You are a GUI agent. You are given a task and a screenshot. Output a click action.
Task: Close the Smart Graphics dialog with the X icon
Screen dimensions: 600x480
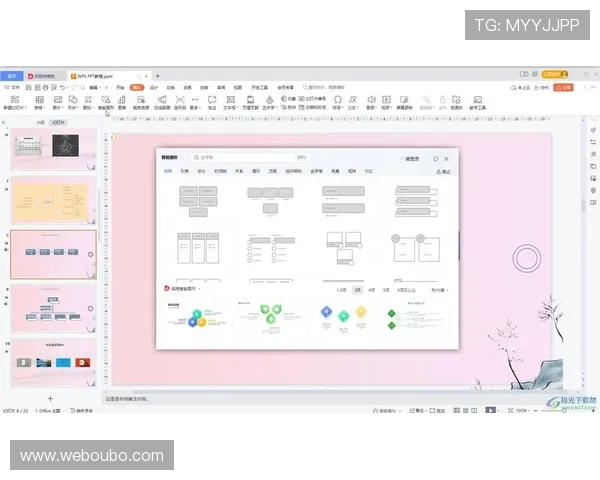coord(446,158)
